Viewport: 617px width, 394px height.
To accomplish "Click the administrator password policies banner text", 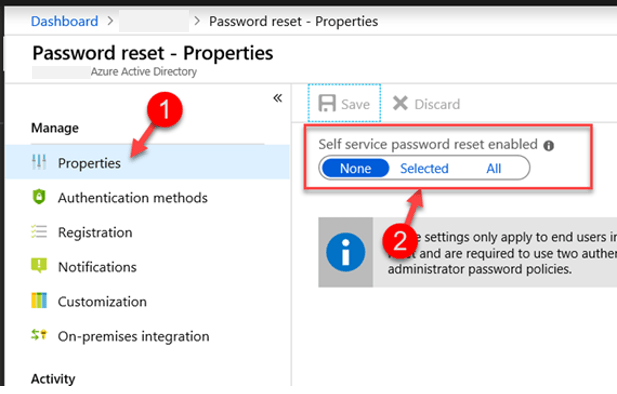I will [x=479, y=269].
